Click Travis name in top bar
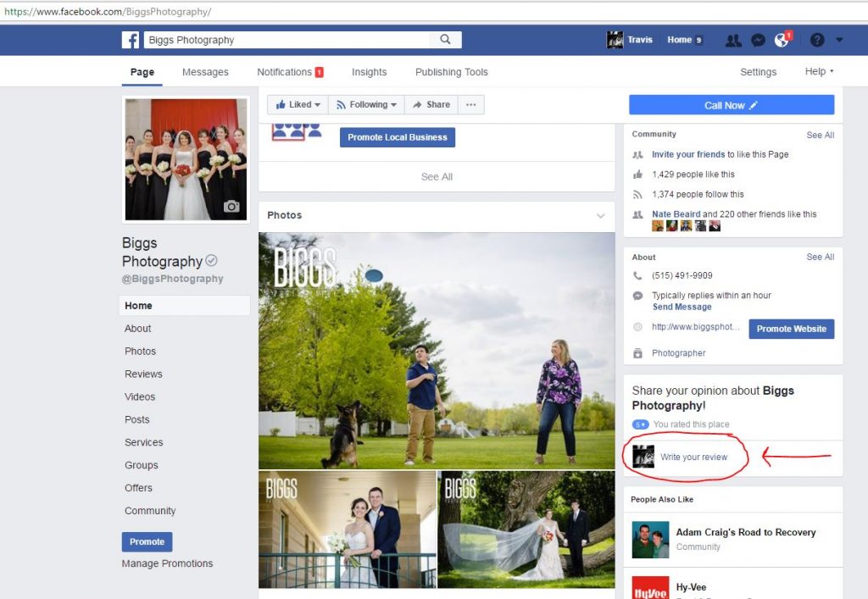This screenshot has width=868, height=599. [x=640, y=40]
